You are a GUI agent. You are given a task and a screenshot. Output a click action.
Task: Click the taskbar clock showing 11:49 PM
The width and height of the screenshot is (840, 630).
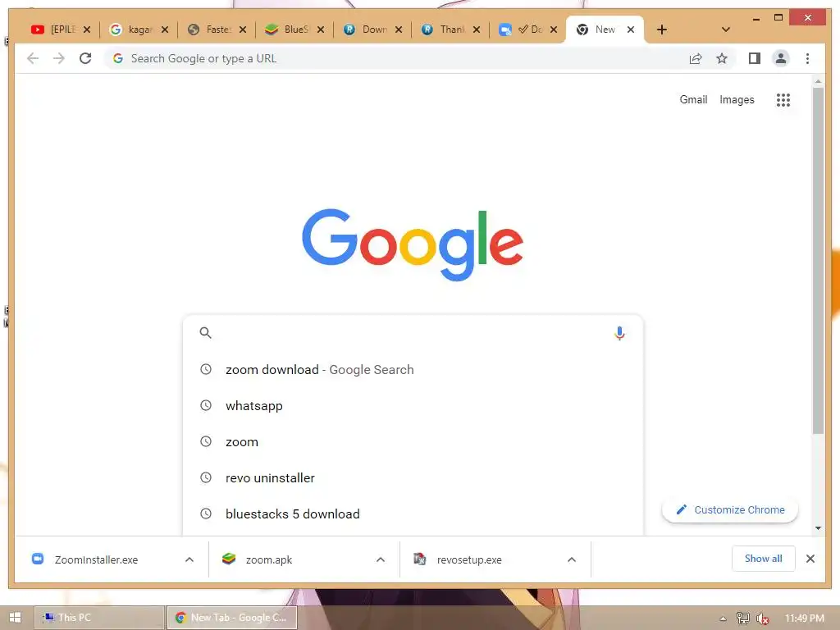[x=804, y=619]
